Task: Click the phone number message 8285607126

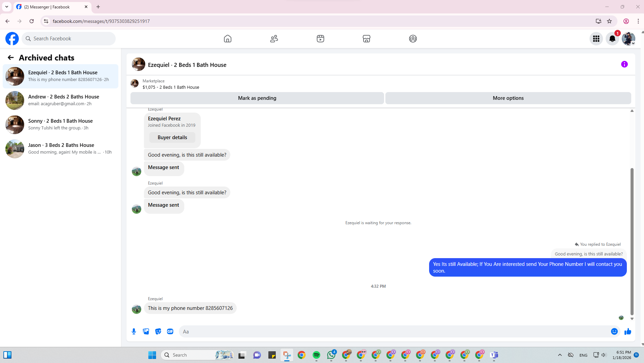Action: (x=190, y=308)
